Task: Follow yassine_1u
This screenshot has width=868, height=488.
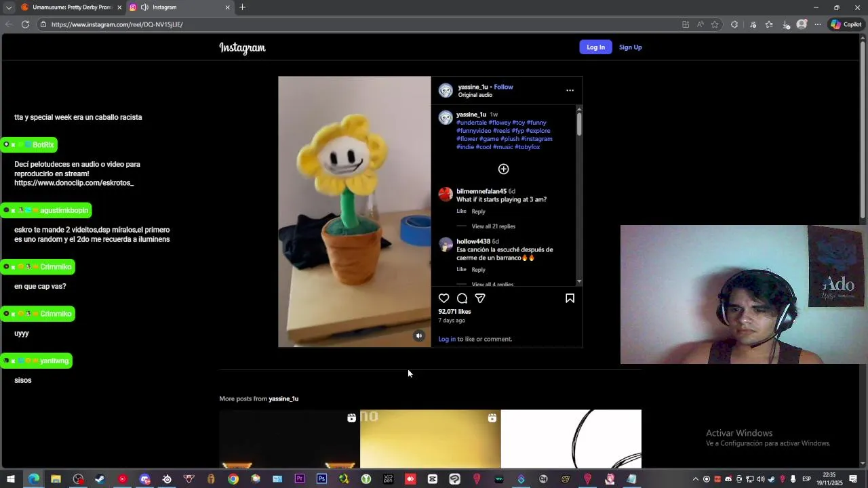Action: pos(503,87)
